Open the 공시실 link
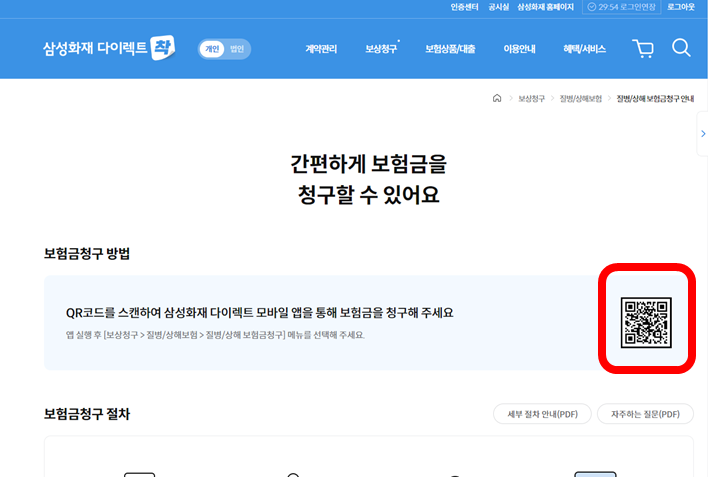 (498, 7)
